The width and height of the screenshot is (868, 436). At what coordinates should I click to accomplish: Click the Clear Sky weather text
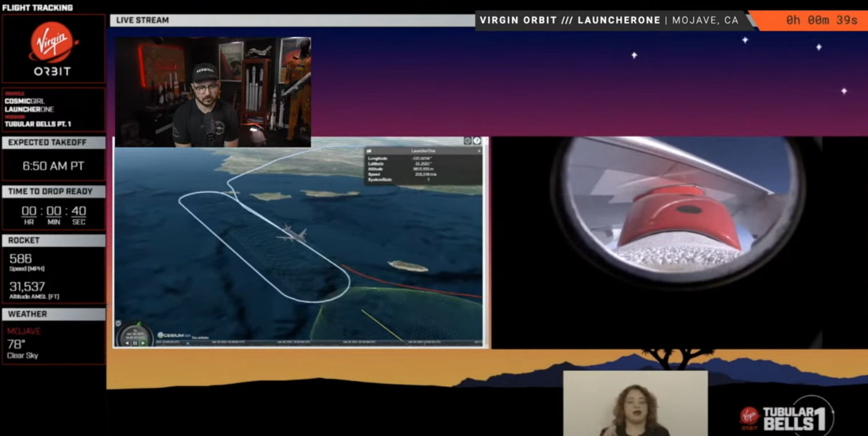click(22, 356)
